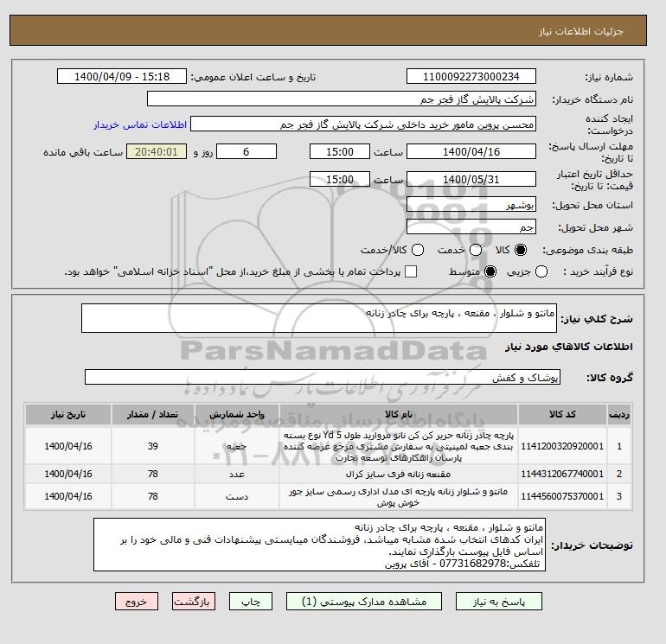Click the جزئیات اطلاعات نیاز header title
This screenshot has width=666, height=644.
click(580, 31)
